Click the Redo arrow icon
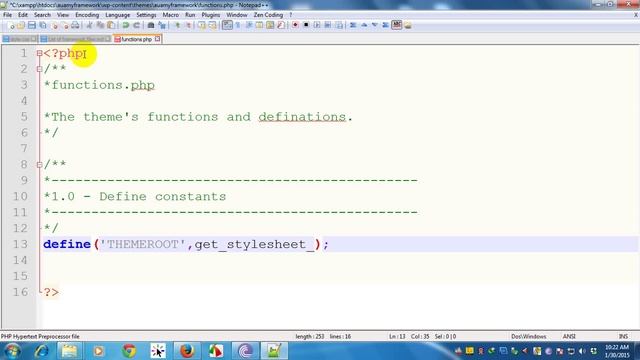 (x=137, y=25)
